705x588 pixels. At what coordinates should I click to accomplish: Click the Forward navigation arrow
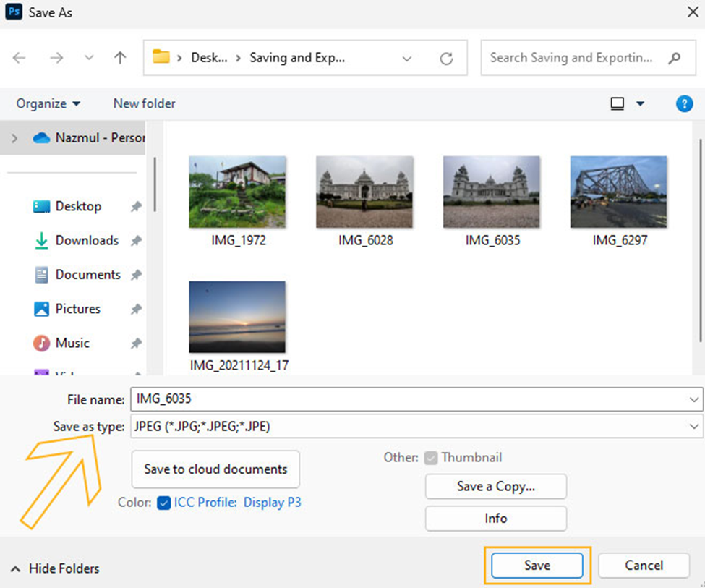pos(56,58)
